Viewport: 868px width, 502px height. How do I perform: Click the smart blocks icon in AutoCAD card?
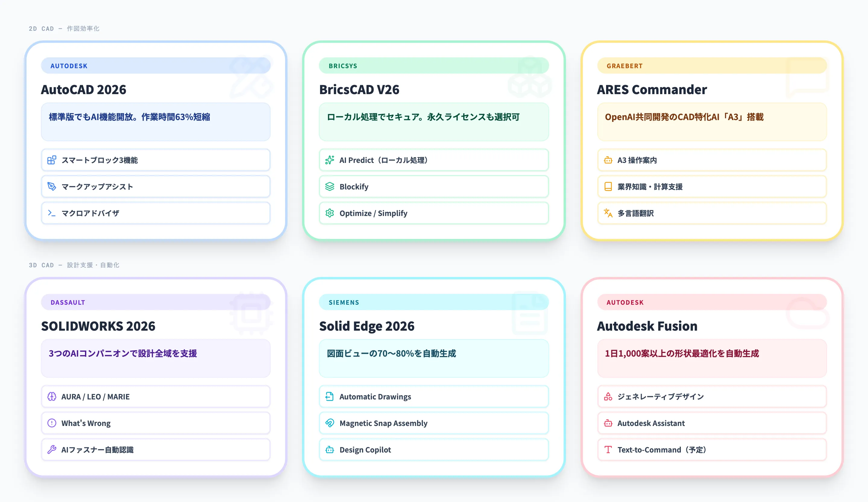pos(52,160)
